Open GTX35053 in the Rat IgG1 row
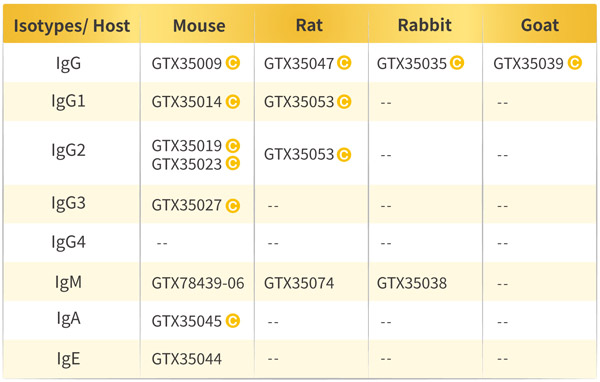The image size is (600, 382). tap(299, 102)
